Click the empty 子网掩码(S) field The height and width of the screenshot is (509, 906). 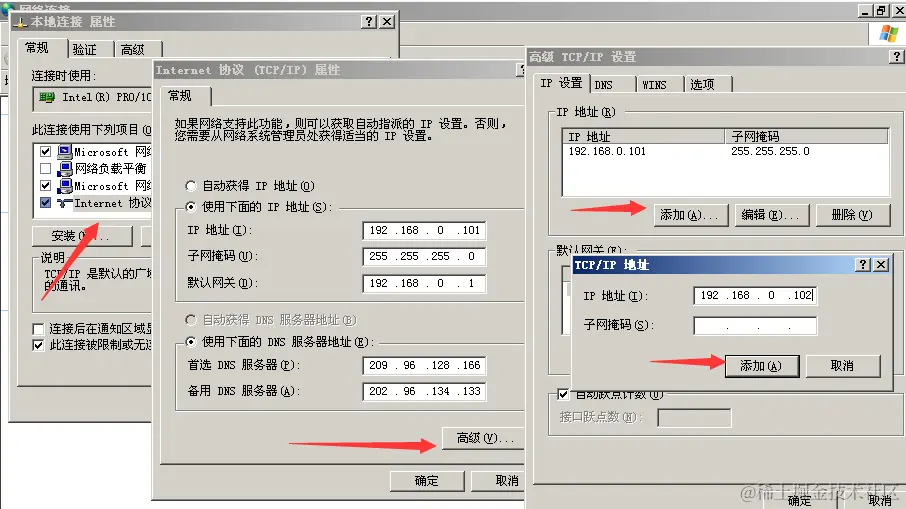coord(755,326)
